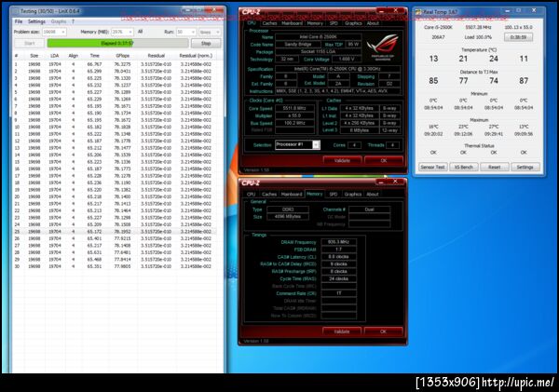
Task: Click OK in processor CPU-Z window
Action: point(384,161)
